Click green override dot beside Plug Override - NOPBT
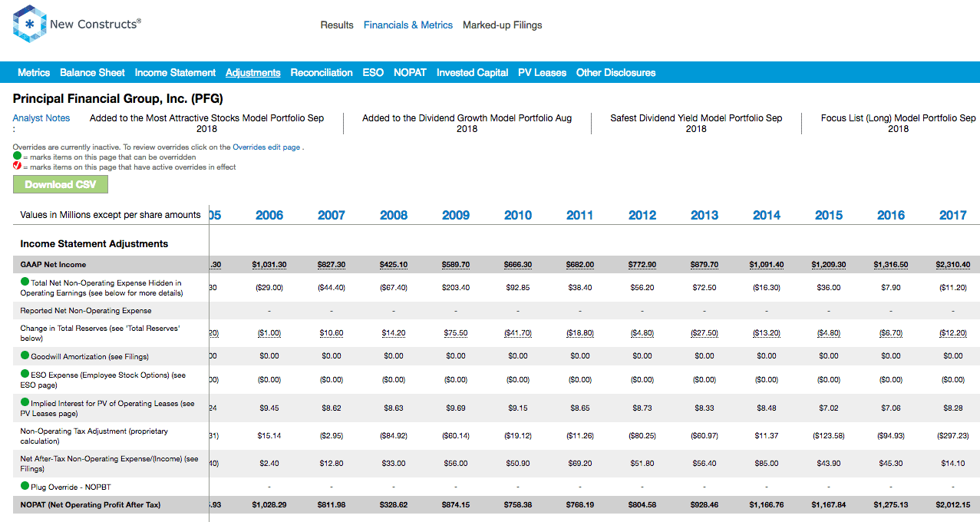The image size is (980, 522). point(25,486)
